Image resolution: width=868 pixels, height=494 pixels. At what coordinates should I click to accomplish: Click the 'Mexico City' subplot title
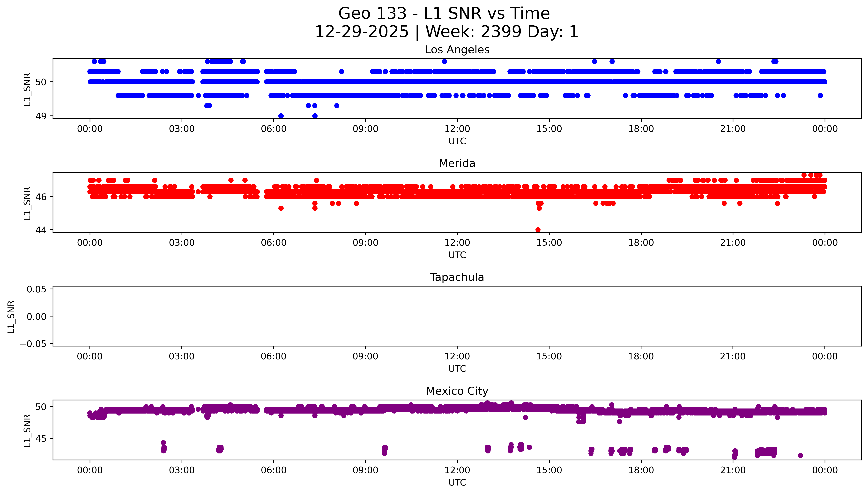[x=457, y=391]
